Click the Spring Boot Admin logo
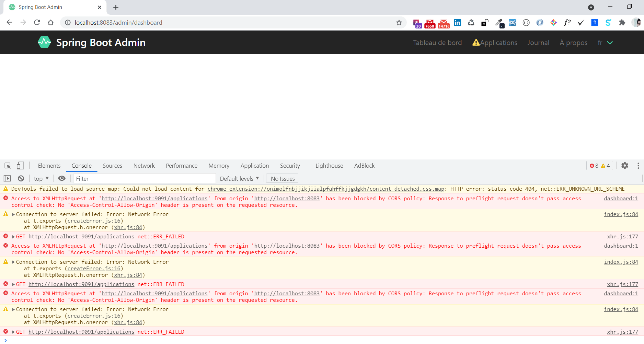Image resolution: width=644 pixels, height=344 pixels. pyautogui.click(x=44, y=42)
